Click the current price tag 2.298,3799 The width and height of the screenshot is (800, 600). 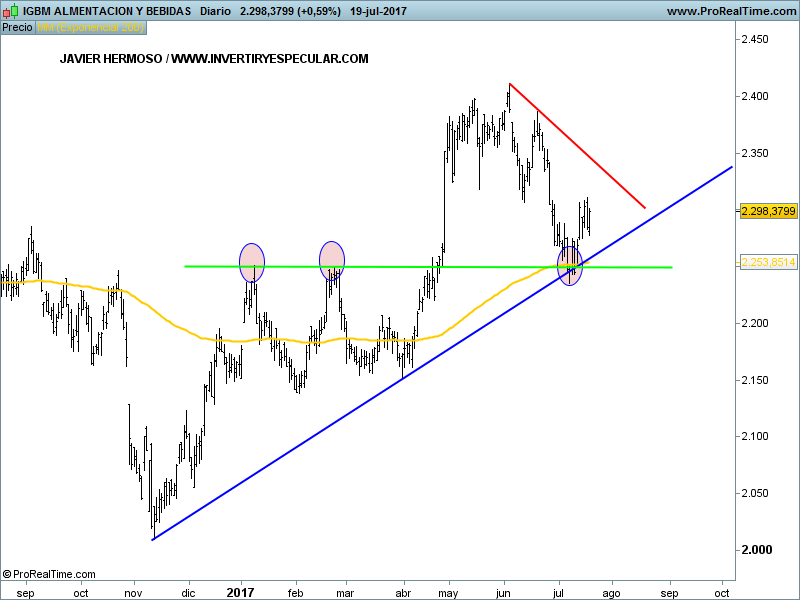click(768, 211)
